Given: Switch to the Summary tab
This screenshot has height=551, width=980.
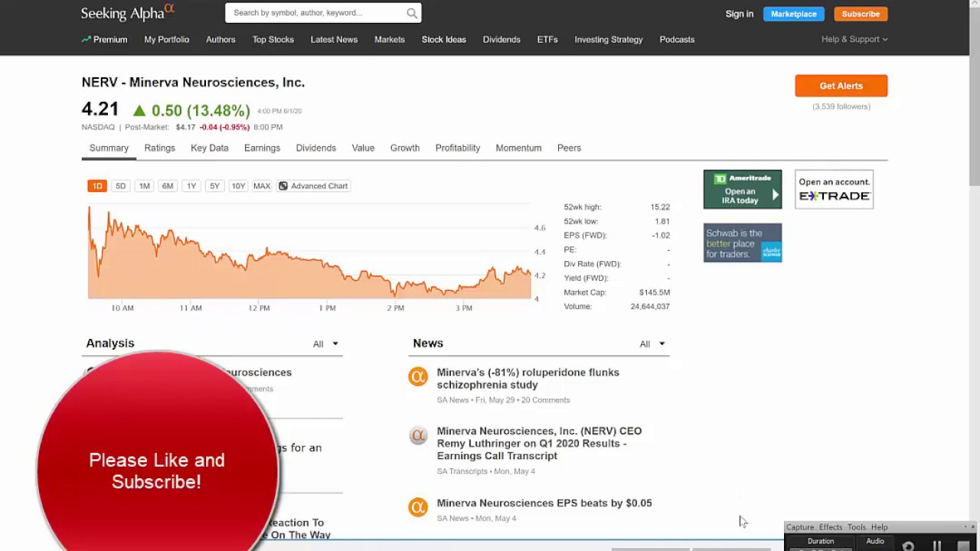Looking at the screenshot, I should coord(109,148).
